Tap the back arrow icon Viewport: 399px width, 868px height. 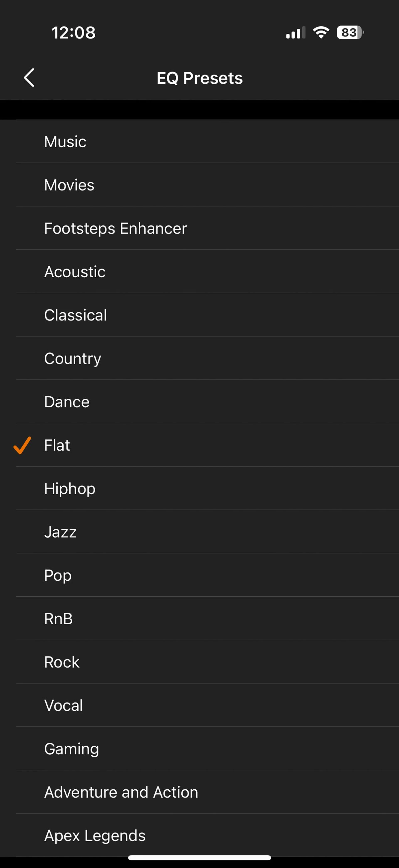pyautogui.click(x=29, y=78)
